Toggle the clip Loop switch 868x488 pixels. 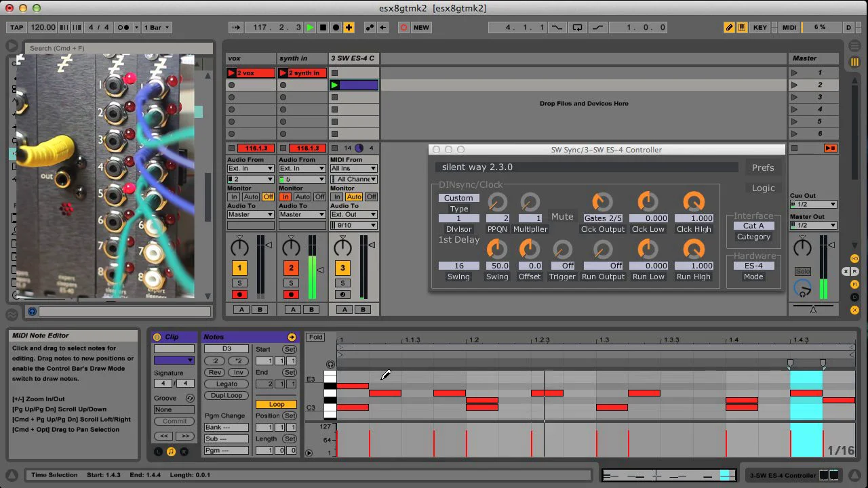pyautogui.click(x=276, y=405)
